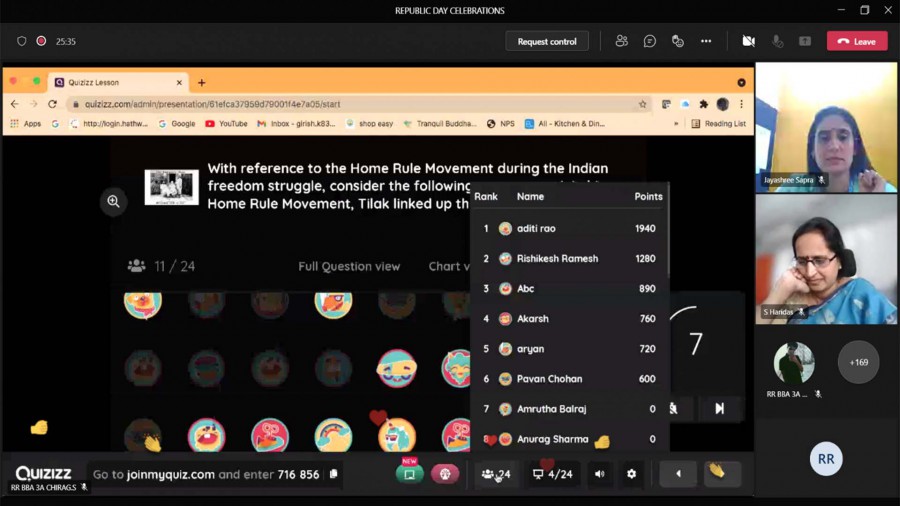Open the Teams participants panel
This screenshot has width=900, height=506.
[x=622, y=41]
